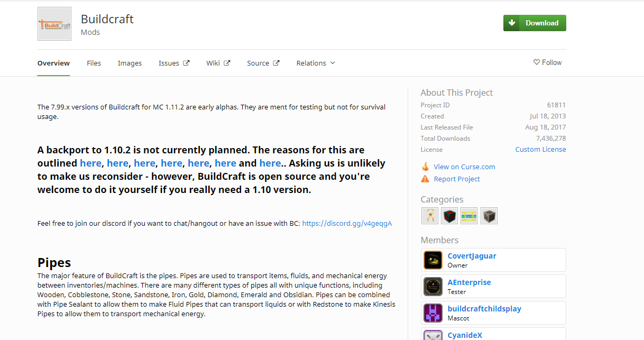Image resolution: width=644 pixels, height=340 pixels.
Task: Click the external link icon beside Source
Action: (276, 63)
